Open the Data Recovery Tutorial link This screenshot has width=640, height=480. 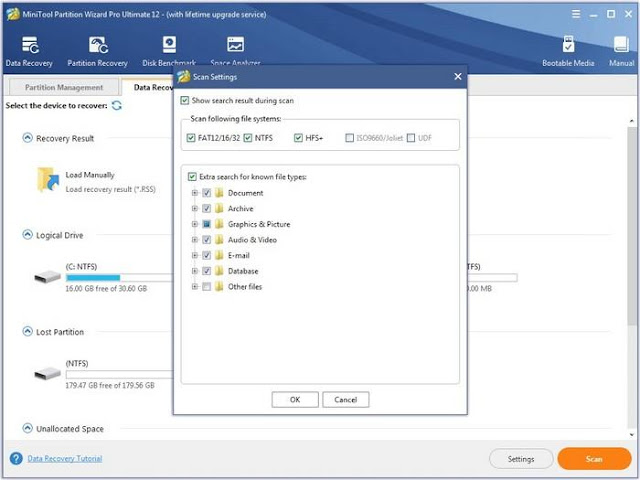click(x=65, y=458)
